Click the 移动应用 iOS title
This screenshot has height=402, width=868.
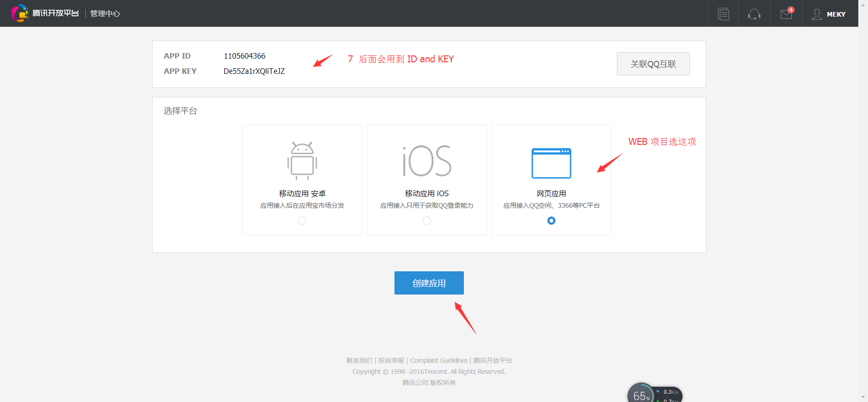427,193
